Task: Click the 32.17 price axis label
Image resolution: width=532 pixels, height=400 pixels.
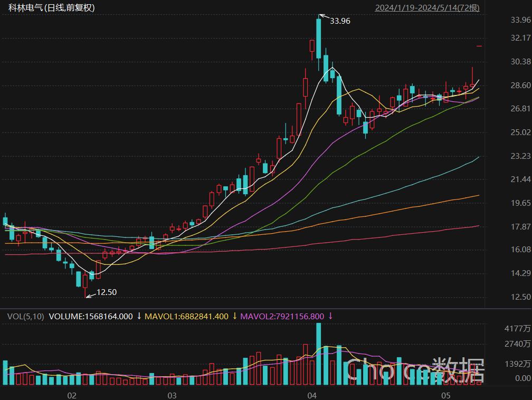Action: pos(520,37)
